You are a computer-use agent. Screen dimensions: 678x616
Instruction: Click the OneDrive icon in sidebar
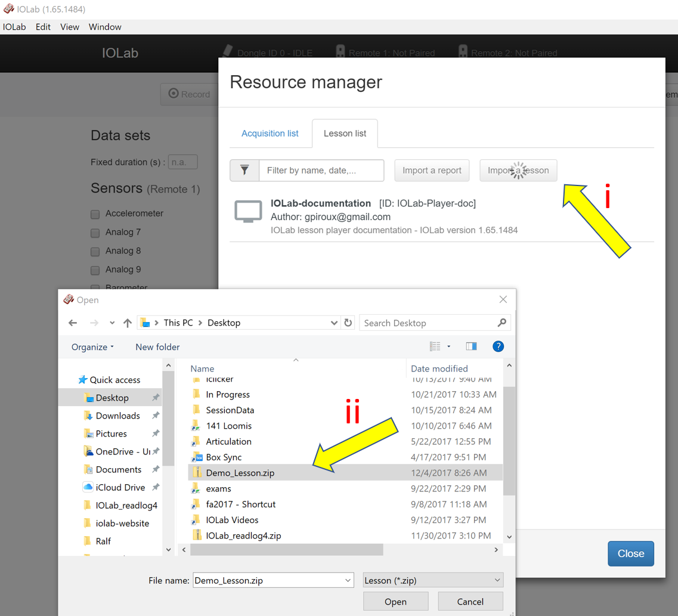pyautogui.click(x=88, y=451)
